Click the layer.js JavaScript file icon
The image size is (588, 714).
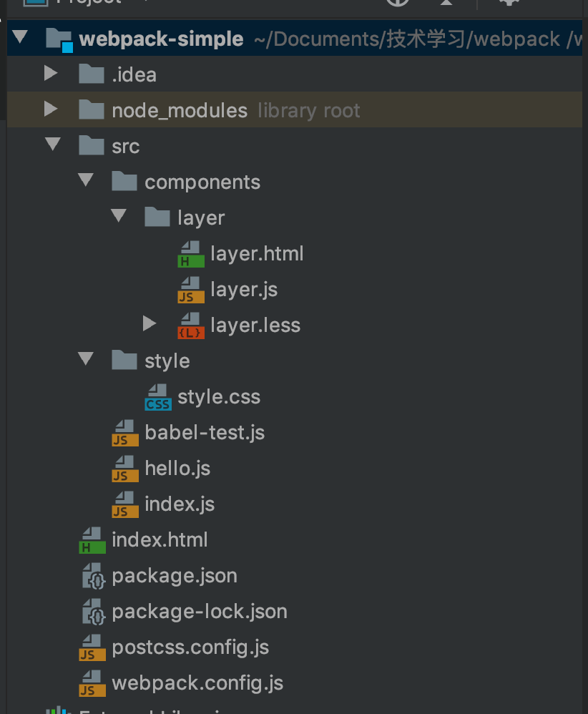190,290
